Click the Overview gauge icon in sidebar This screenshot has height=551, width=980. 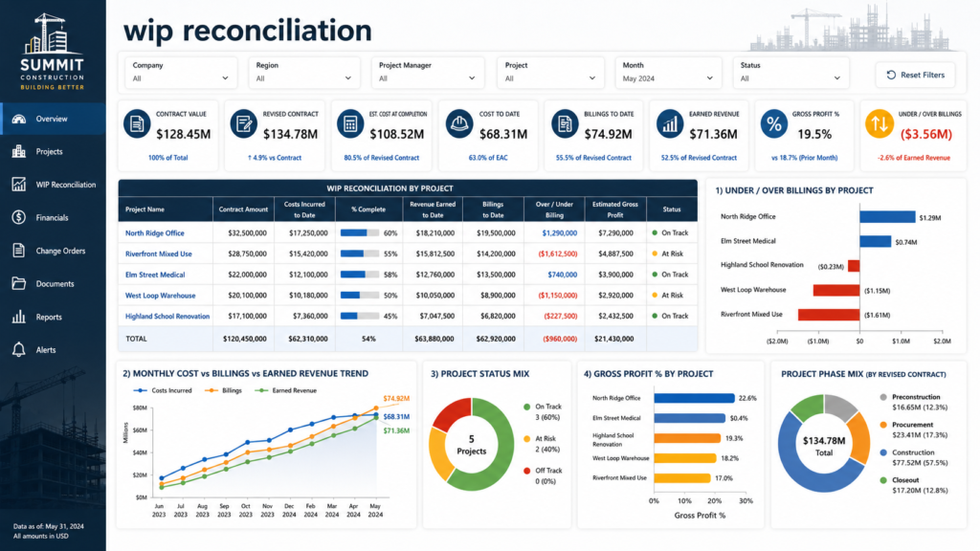(x=19, y=119)
